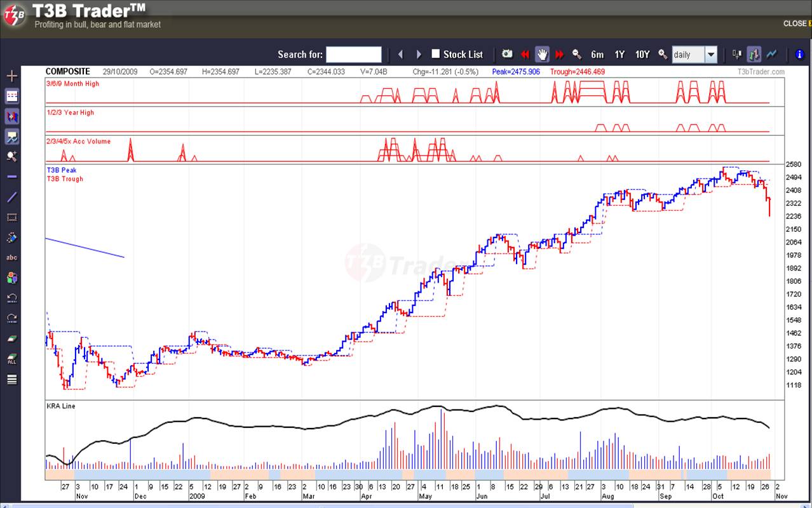
Task: Focus the Search for input field
Action: [354, 55]
